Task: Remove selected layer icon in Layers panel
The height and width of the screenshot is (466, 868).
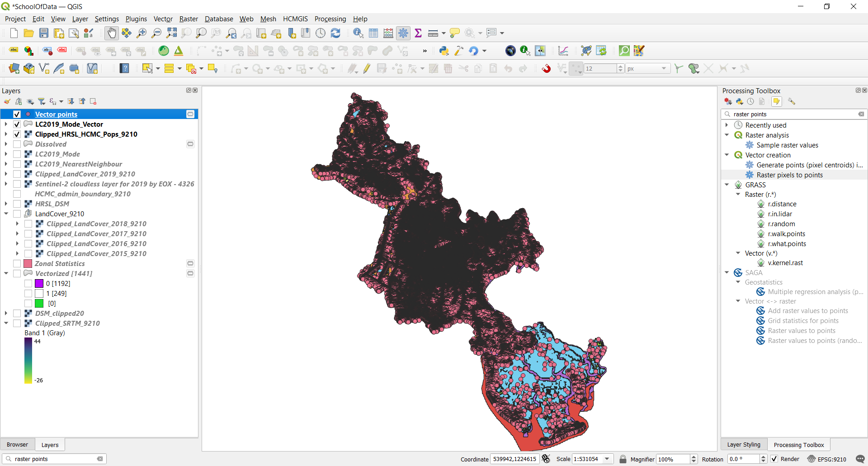Action: 93,101
